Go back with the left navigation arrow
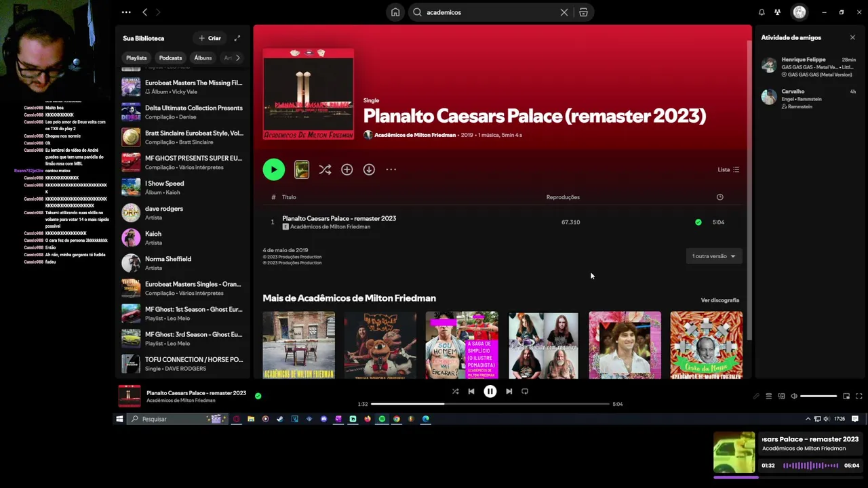Viewport: 868px width, 488px height. (144, 12)
